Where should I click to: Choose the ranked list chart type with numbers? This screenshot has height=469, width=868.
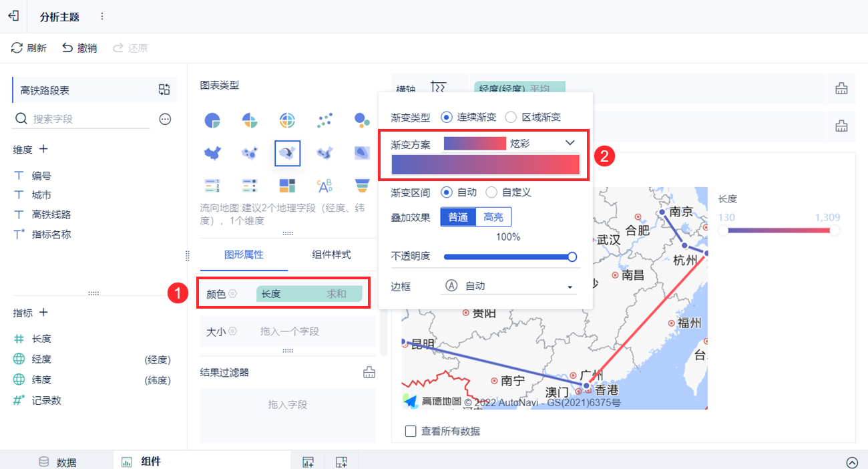click(x=212, y=185)
